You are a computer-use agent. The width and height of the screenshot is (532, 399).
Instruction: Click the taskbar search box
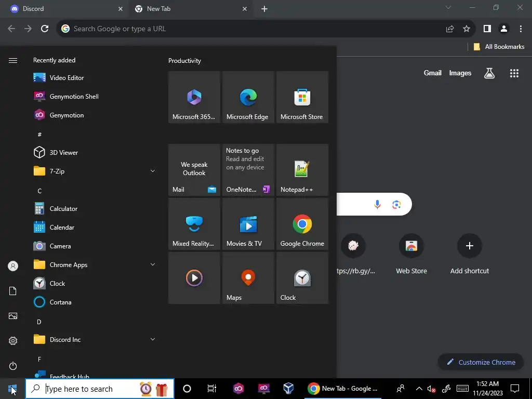pyautogui.click(x=100, y=389)
